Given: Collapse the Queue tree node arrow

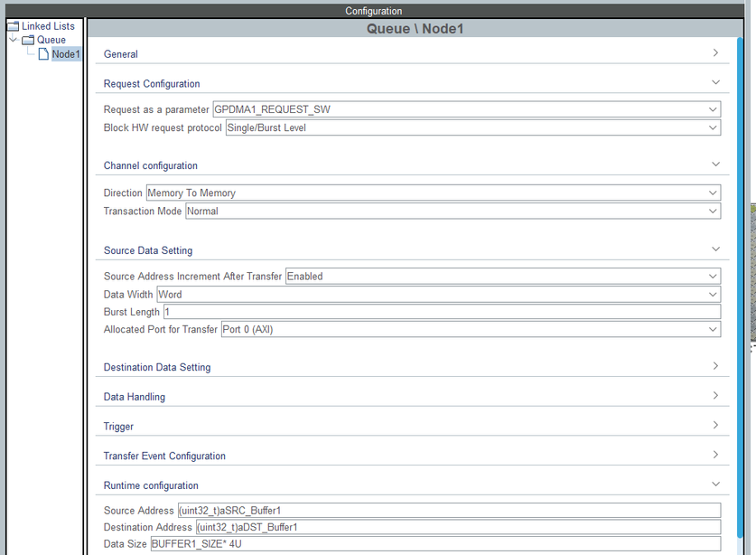Looking at the screenshot, I should [x=14, y=39].
